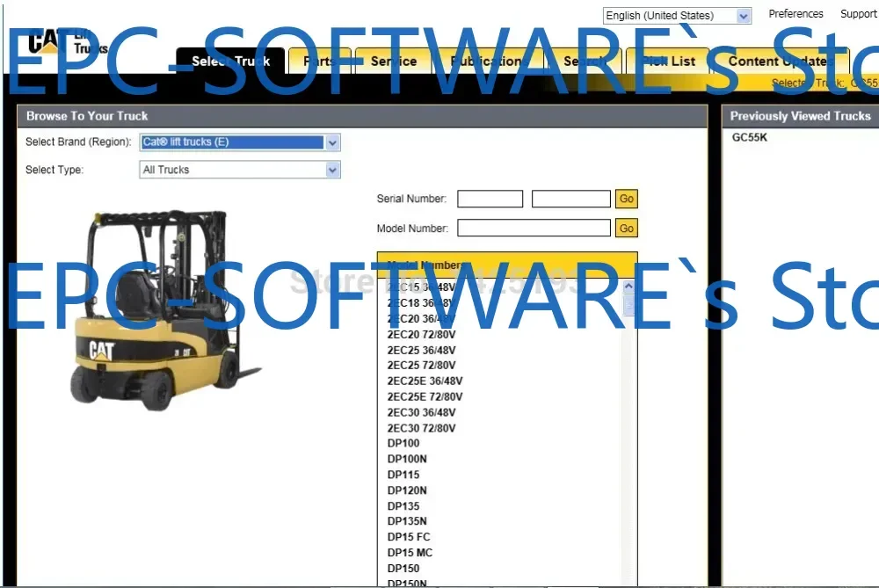Viewport: 879px width, 588px height.
Task: Open the Pick List tab
Action: click(668, 62)
